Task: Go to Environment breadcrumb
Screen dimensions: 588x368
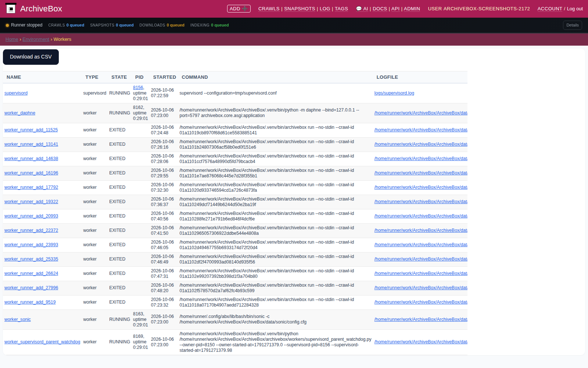Action: click(36, 39)
